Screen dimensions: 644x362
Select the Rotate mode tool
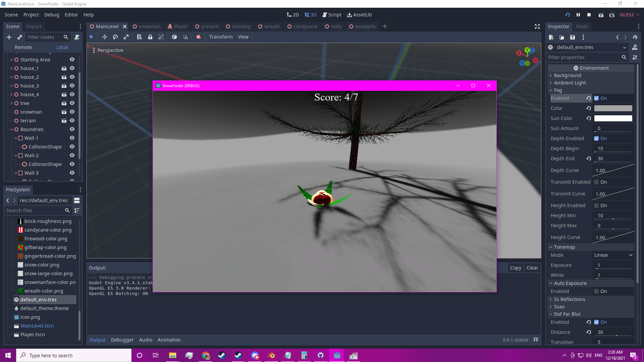tap(115, 37)
